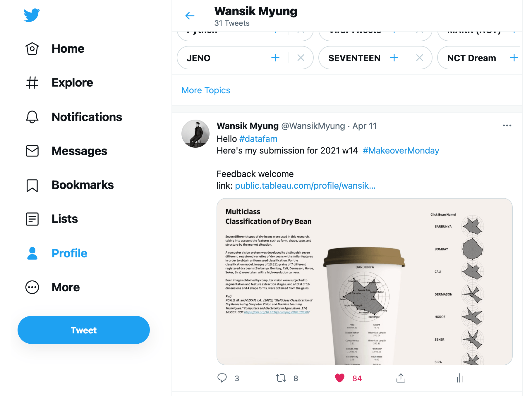Follow the JENO topic with plus
Viewport: 532px width, 396px height.
tap(275, 58)
